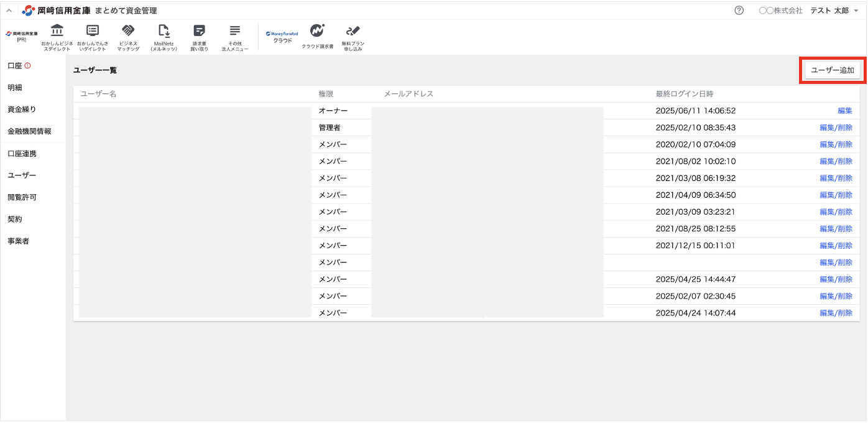Open the 金融機関情報 sidebar item
Screen dimensions: 868x423
tap(29, 131)
